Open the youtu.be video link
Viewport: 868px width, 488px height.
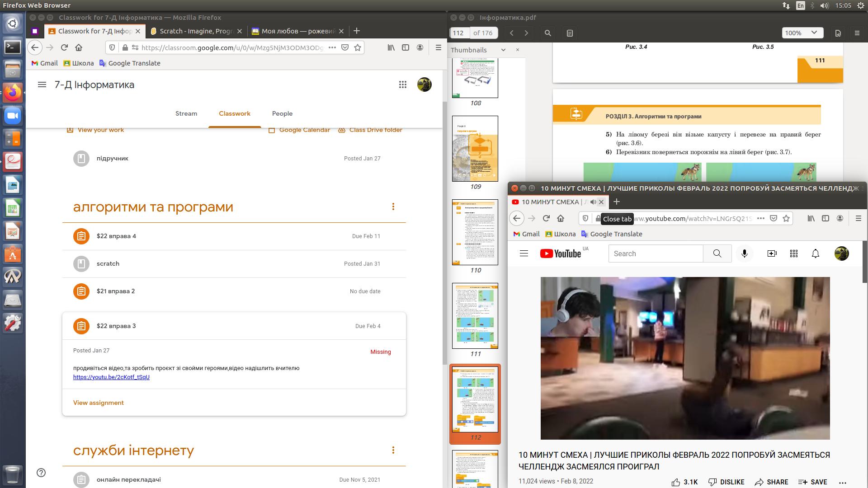coord(111,377)
